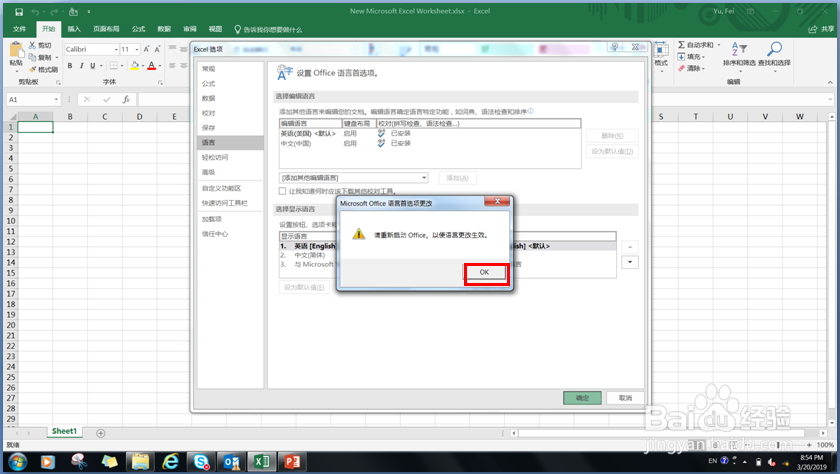Open the Name Box A1 dropdown arrow
840x474 pixels.
pyautogui.click(x=56, y=99)
